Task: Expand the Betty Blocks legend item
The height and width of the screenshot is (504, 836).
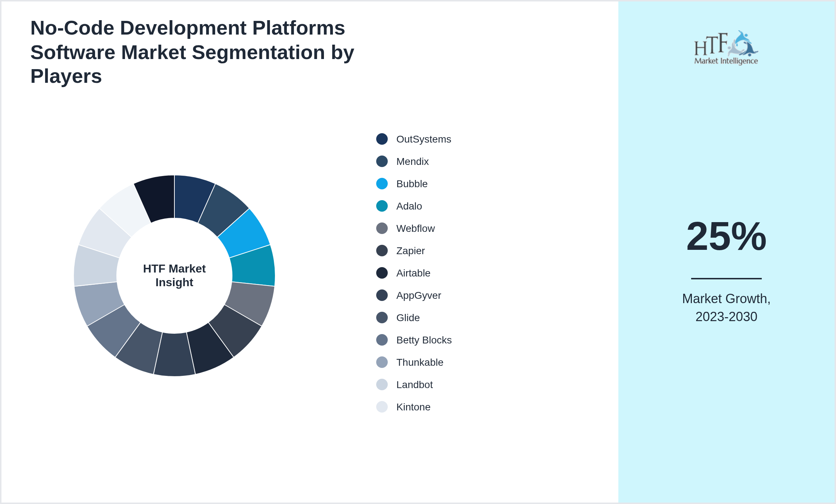Action: pos(424,340)
